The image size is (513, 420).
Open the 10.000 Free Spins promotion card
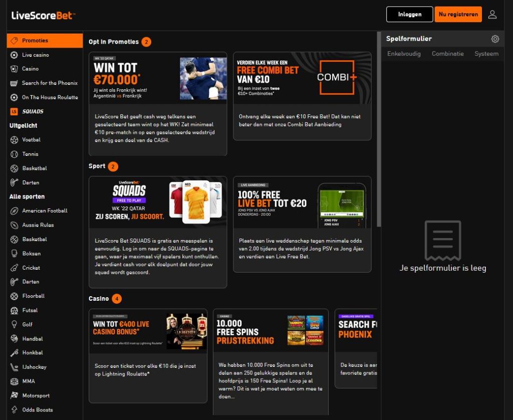[271, 331]
